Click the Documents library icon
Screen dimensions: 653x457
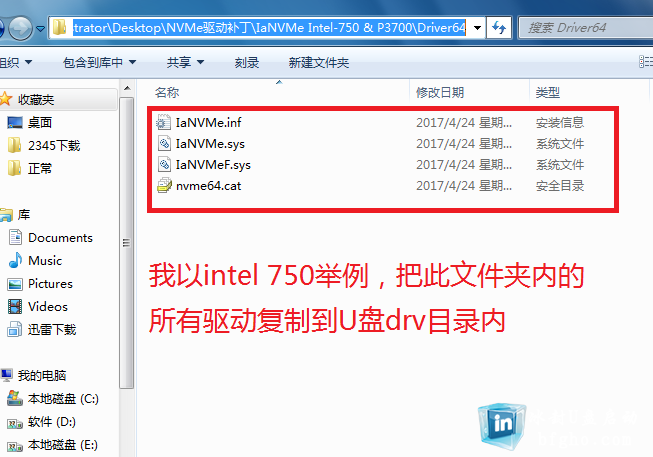[15, 237]
